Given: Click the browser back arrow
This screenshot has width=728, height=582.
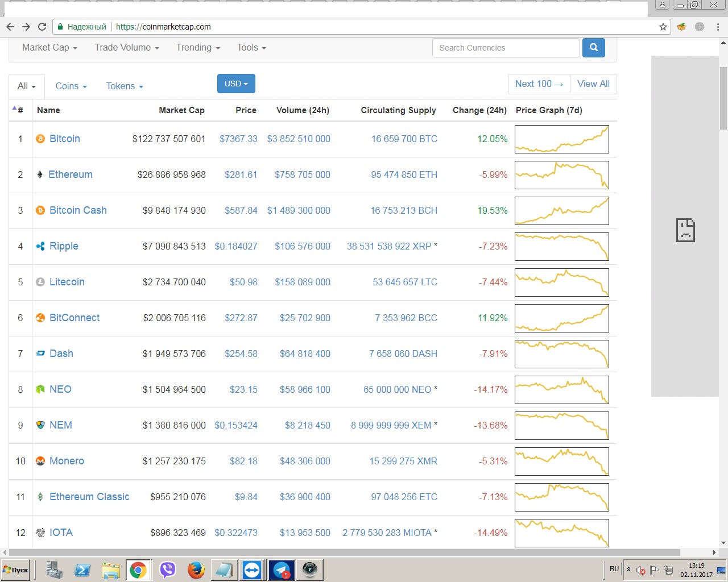Looking at the screenshot, I should [10, 27].
